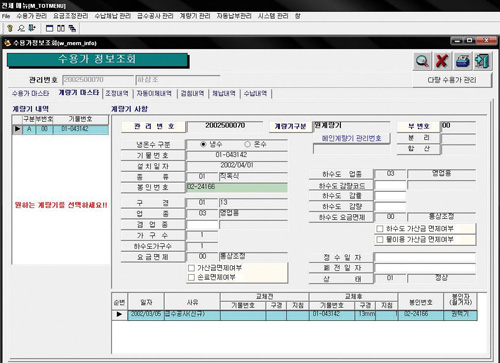This screenshot has height=363, width=500.
Task: Click the 하수도 감량코드 input field
Action: click(x=390, y=185)
